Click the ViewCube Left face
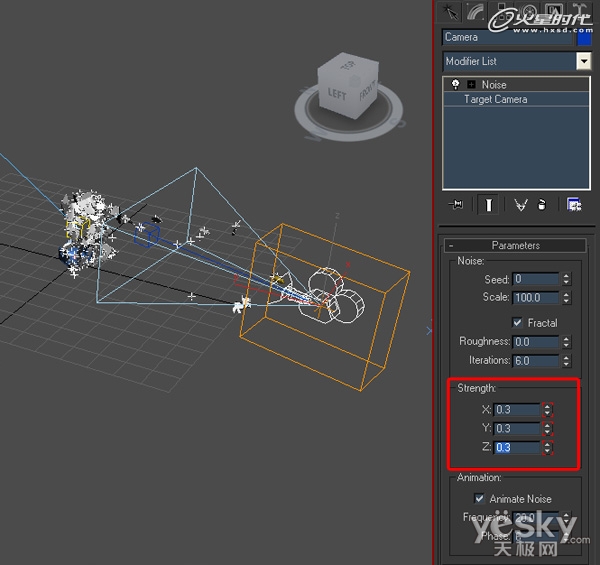Screen dimensions: 600x565 [337, 94]
